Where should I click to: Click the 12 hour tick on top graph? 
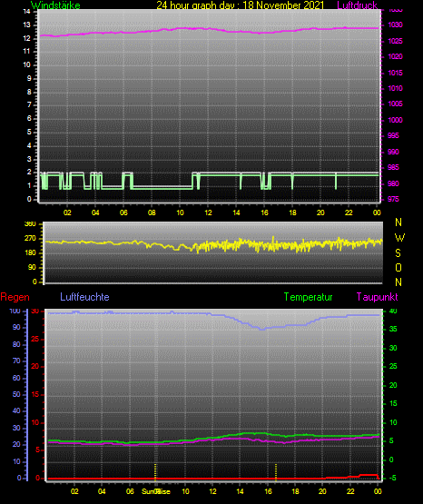(x=208, y=212)
